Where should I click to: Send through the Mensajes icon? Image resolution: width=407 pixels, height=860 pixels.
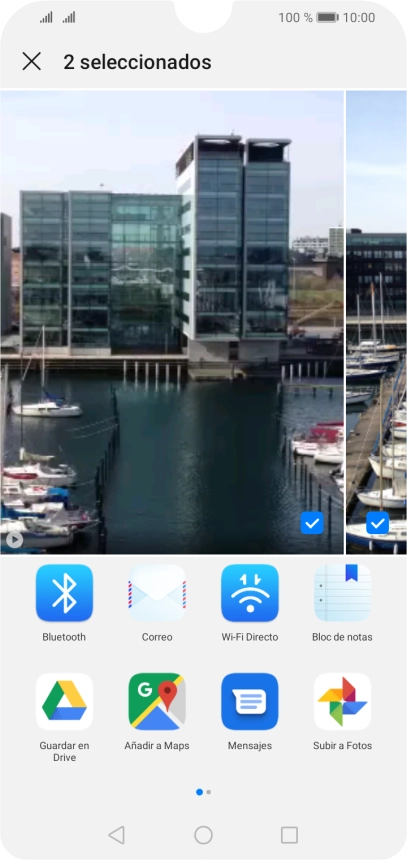coord(250,701)
